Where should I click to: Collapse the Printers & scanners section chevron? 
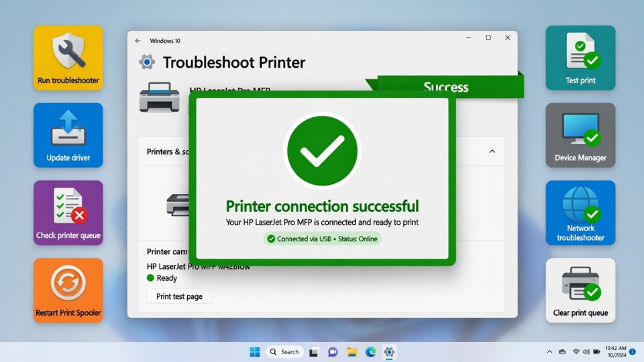[x=492, y=152]
